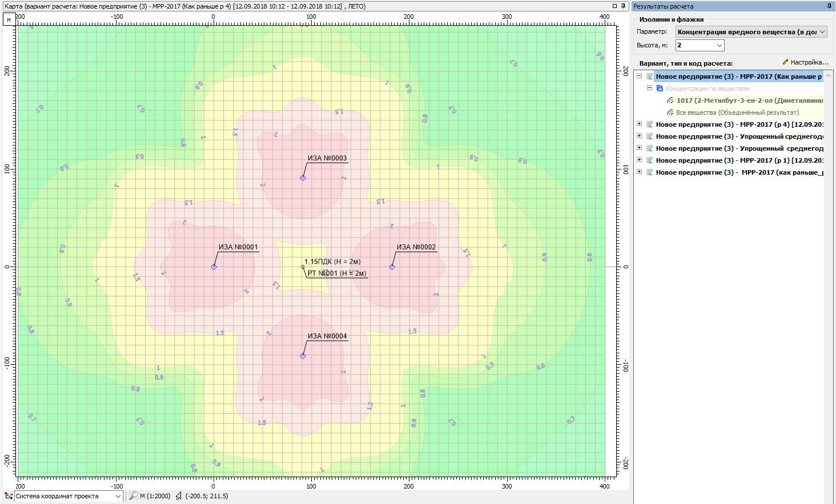Image resolution: width=836 pixels, height=504 pixels.
Task: Click the ИЗА №0002 source point
Action: click(392, 267)
